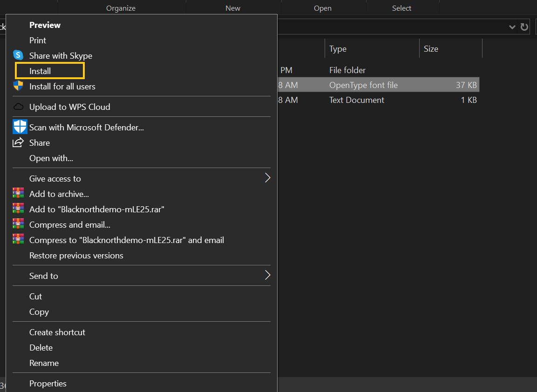Open the address bar history dropdown chevron

pos(512,27)
